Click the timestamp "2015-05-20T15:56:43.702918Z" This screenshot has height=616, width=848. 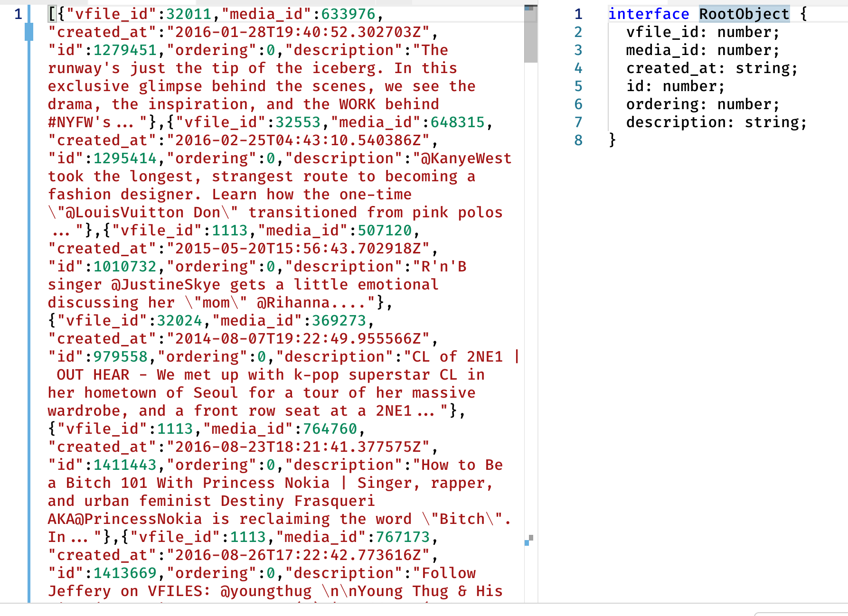pos(298,249)
